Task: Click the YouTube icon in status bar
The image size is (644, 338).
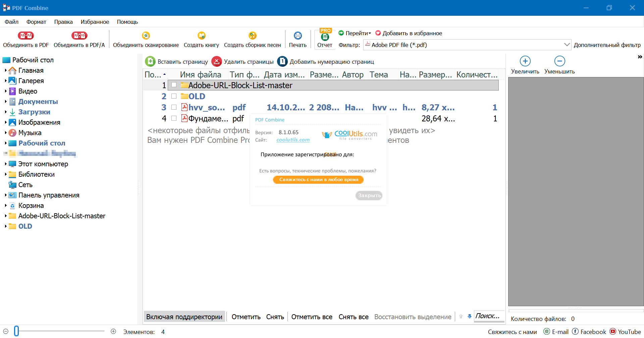Action: pyautogui.click(x=613, y=331)
